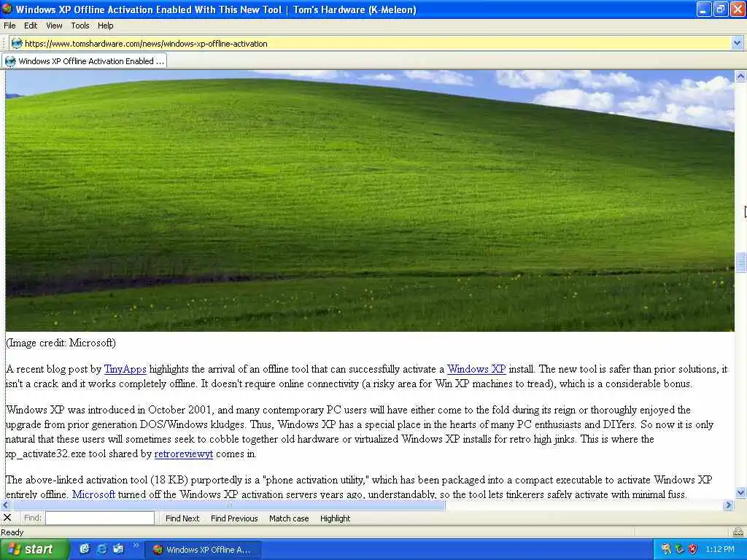Open the Help menu
This screenshot has width=747, height=560.
click(x=105, y=26)
